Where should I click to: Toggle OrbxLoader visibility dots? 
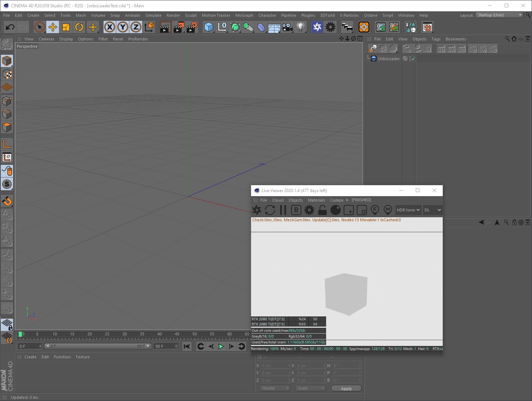click(x=410, y=59)
